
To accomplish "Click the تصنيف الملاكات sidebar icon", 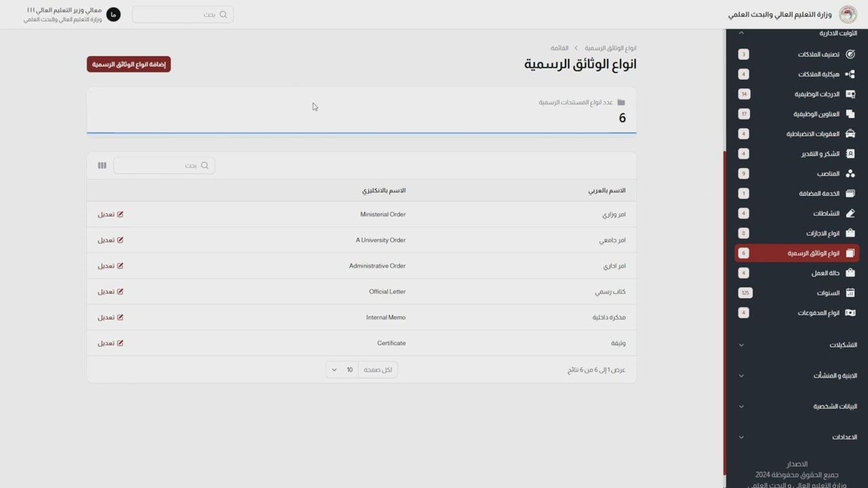I will pyautogui.click(x=850, y=54).
